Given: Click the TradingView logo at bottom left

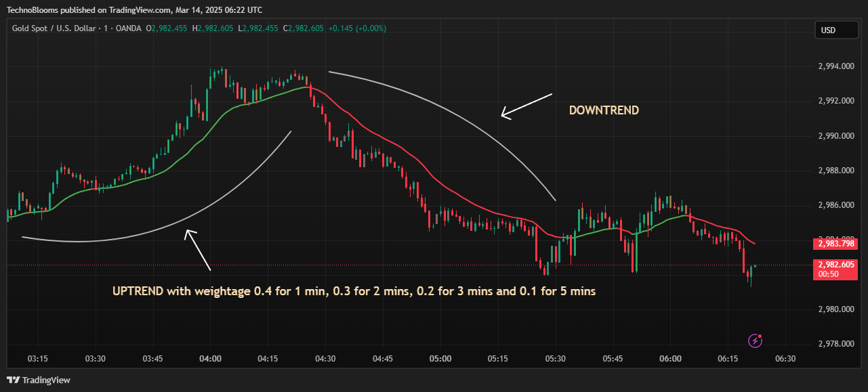Looking at the screenshot, I should 39,380.
